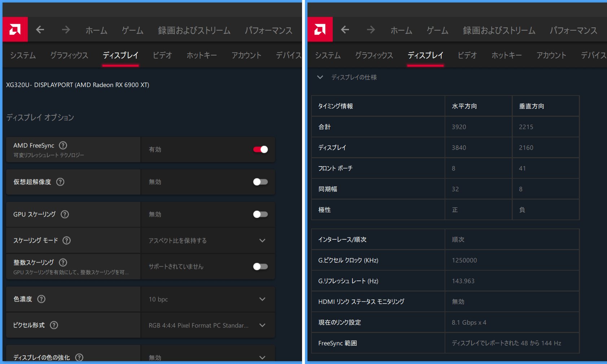
Task: Switch to システム tab in right window
Action: [328, 55]
